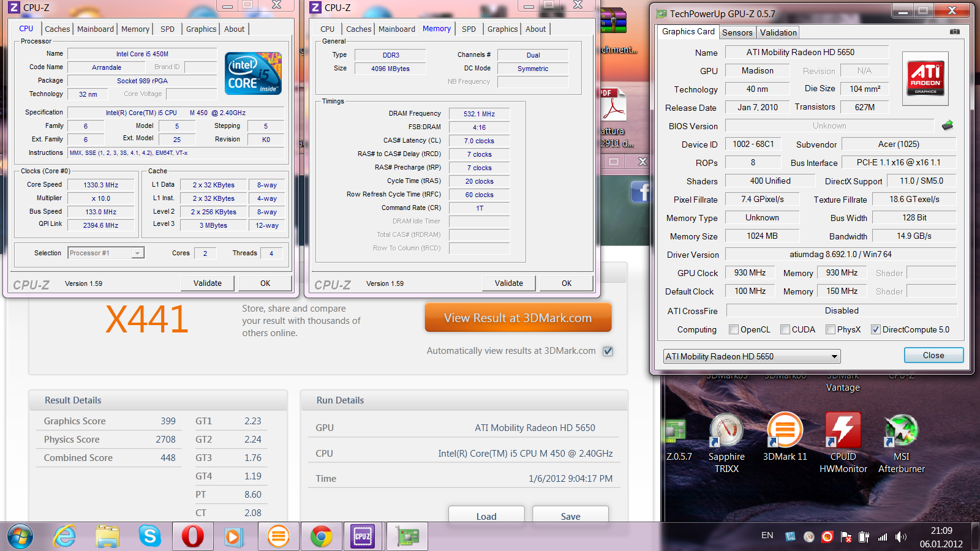The height and width of the screenshot is (551, 980).
Task: Launch Internet Explorer from the taskbar
Action: [x=64, y=537]
